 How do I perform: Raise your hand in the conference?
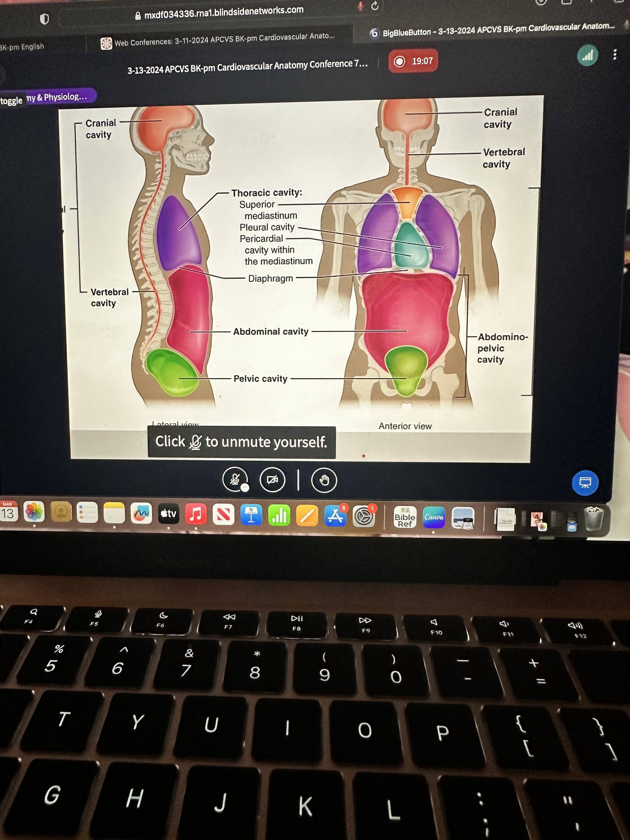coord(324,480)
